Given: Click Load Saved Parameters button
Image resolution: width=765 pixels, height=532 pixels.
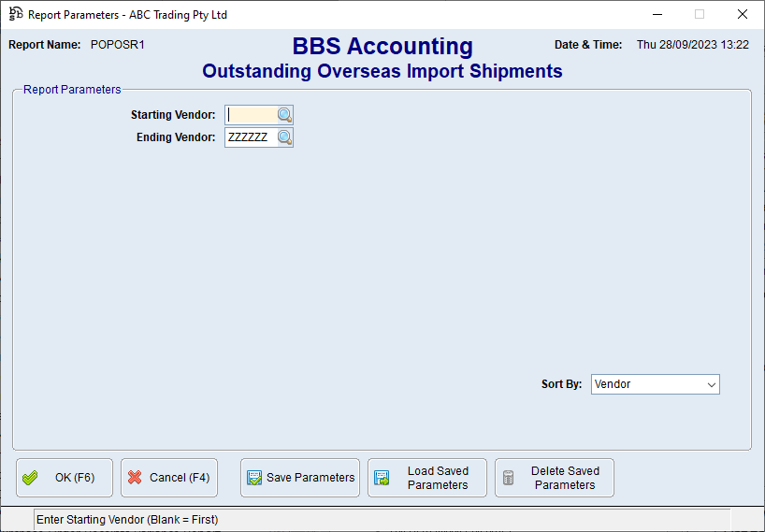Looking at the screenshot, I should coord(427,478).
